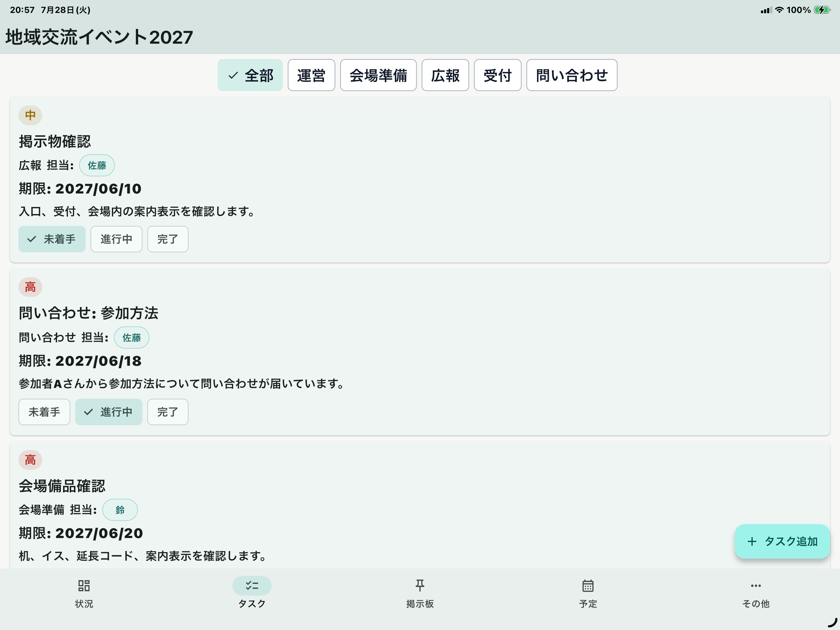The image size is (840, 630).
Task: Filter tasks by 会場準備
Action: click(x=378, y=75)
